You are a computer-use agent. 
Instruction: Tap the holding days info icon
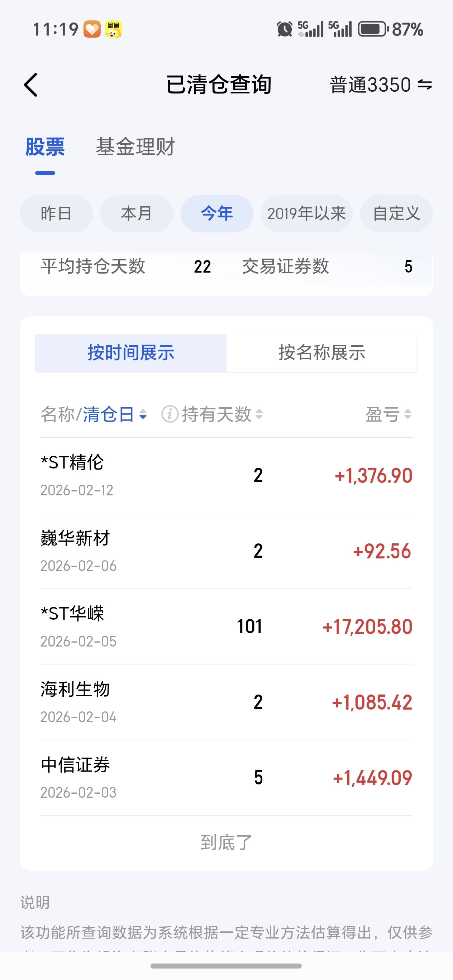click(x=170, y=414)
